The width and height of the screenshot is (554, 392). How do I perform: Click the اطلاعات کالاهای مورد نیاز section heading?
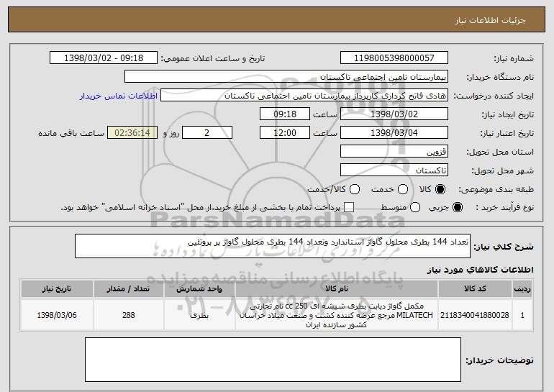click(480, 270)
